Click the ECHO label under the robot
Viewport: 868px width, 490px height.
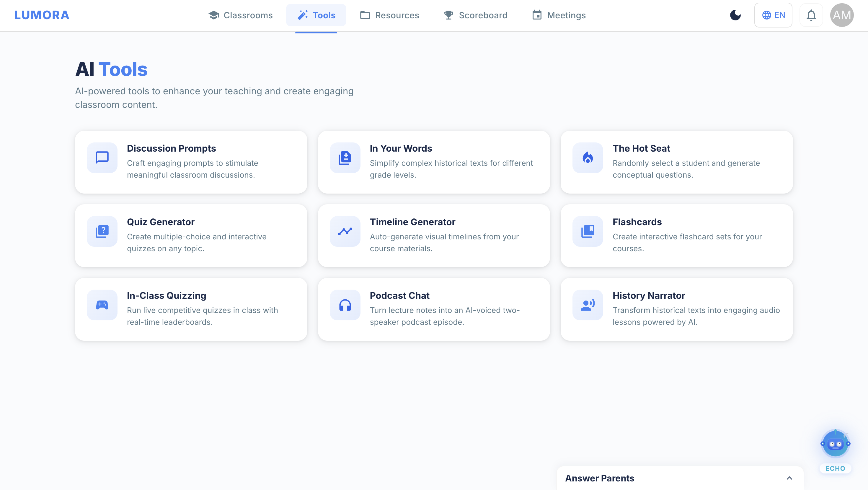coord(835,468)
